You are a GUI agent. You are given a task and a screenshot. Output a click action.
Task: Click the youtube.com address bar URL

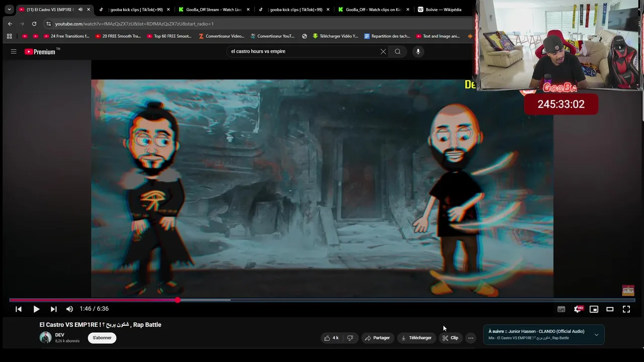134,24
